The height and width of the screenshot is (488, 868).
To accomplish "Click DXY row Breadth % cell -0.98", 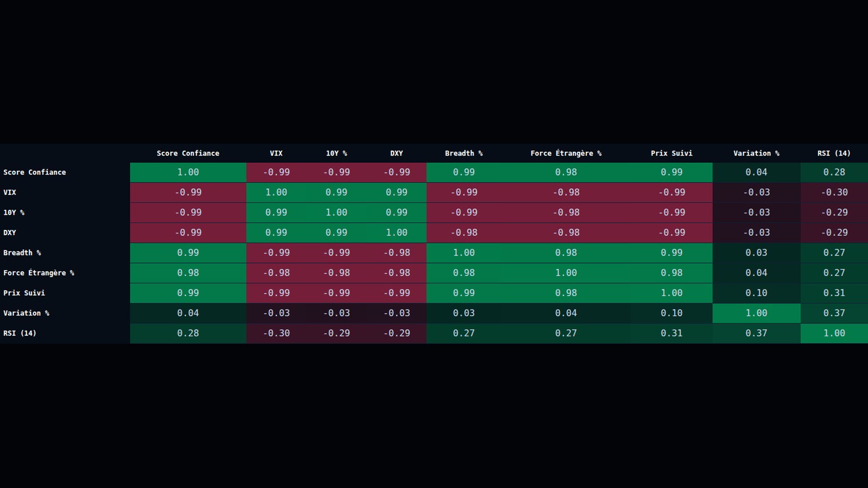I will [464, 233].
